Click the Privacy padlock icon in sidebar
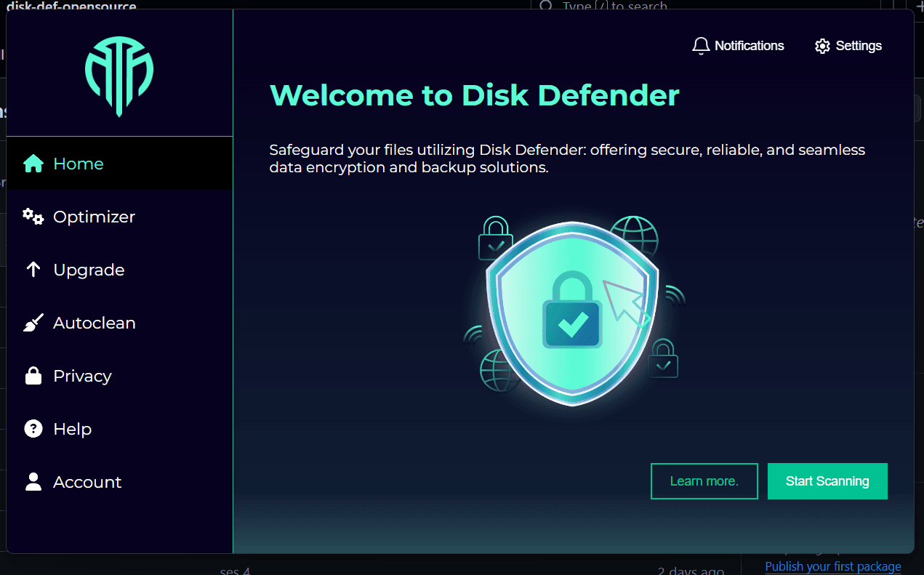This screenshot has height=575, width=924. click(33, 376)
